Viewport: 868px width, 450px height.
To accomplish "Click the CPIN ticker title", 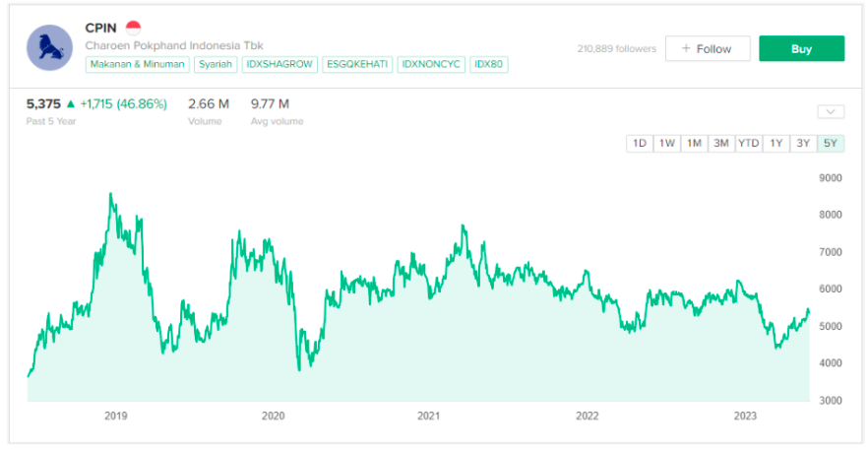I will [101, 28].
